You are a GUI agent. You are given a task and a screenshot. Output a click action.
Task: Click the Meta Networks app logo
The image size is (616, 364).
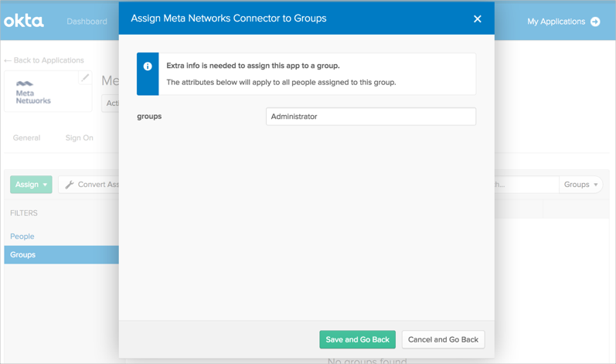[x=33, y=93]
